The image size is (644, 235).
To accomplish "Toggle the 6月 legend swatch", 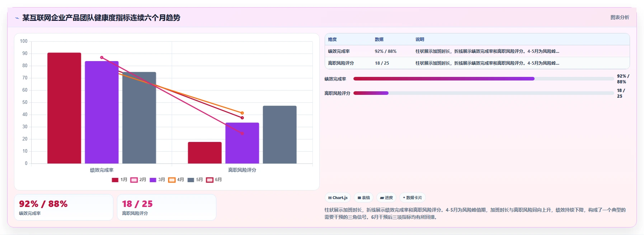I will tap(210, 180).
